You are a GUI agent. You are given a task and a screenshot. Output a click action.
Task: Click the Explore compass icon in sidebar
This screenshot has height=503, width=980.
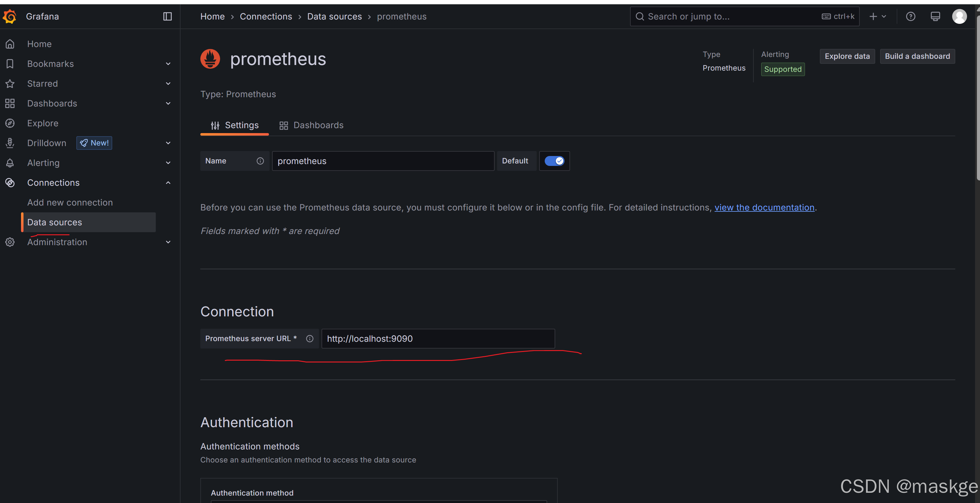click(10, 124)
